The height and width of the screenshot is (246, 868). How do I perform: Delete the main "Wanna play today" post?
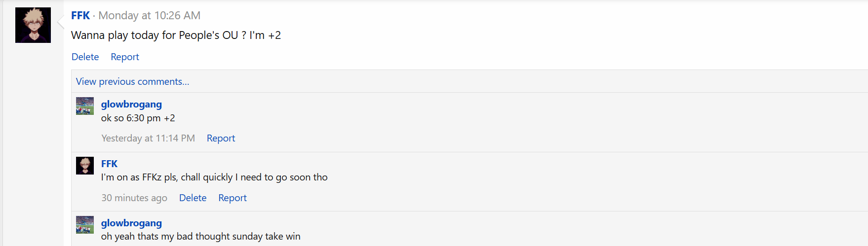(x=85, y=57)
